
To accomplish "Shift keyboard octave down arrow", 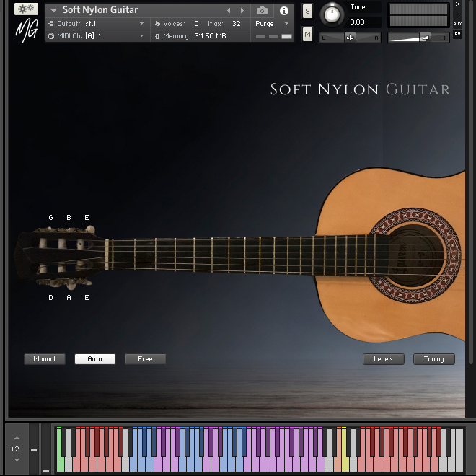I will pos(17,460).
